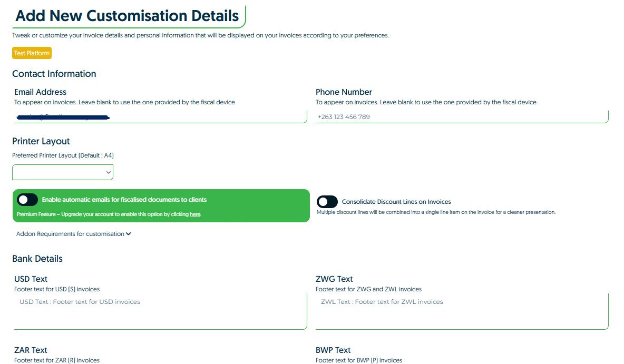Click the Email Address input field

click(159, 117)
